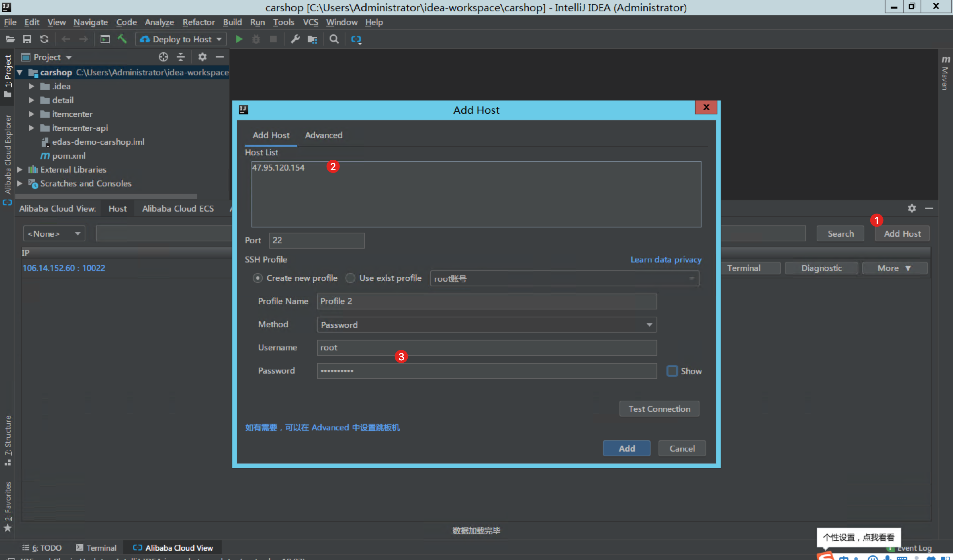Click locate target icon in Project panel
The image size is (953, 560).
[163, 57]
